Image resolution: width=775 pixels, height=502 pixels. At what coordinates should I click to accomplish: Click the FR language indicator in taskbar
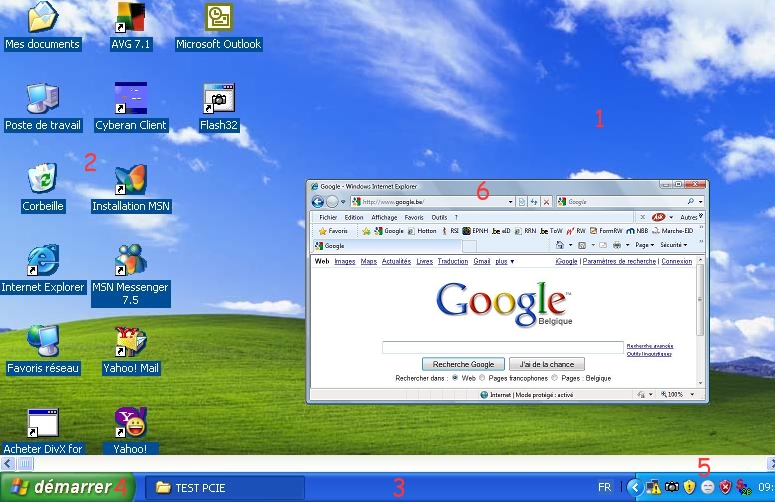pyautogui.click(x=604, y=488)
